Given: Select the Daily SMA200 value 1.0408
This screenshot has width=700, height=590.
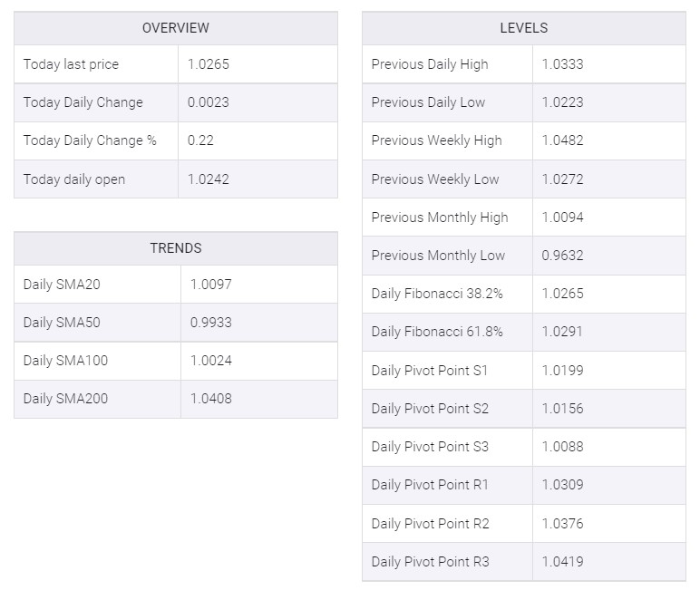Looking at the screenshot, I should (x=211, y=399).
